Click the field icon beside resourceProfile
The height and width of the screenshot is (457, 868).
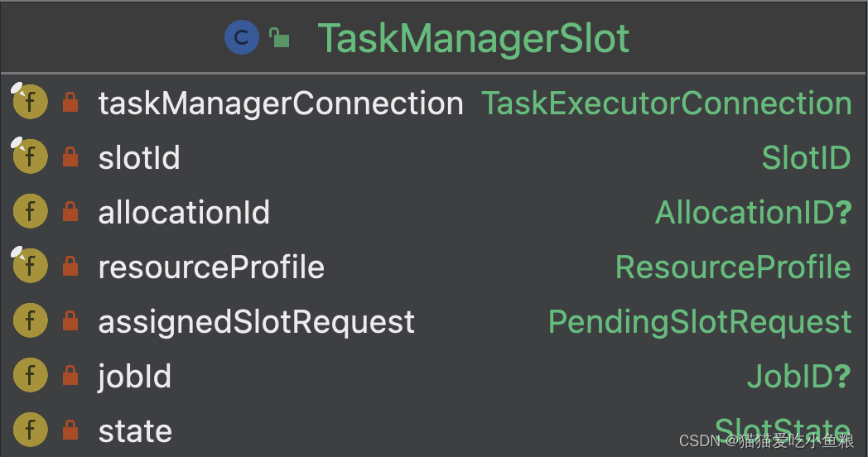30,266
